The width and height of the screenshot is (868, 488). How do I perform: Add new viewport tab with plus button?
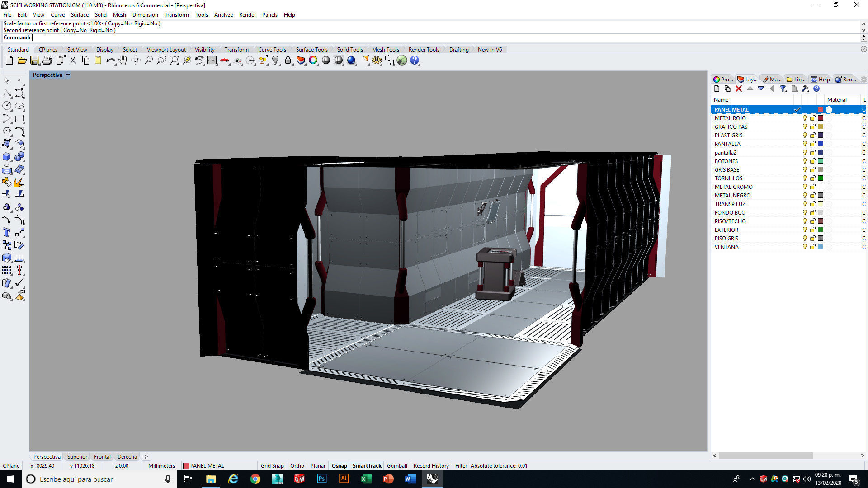(146, 457)
